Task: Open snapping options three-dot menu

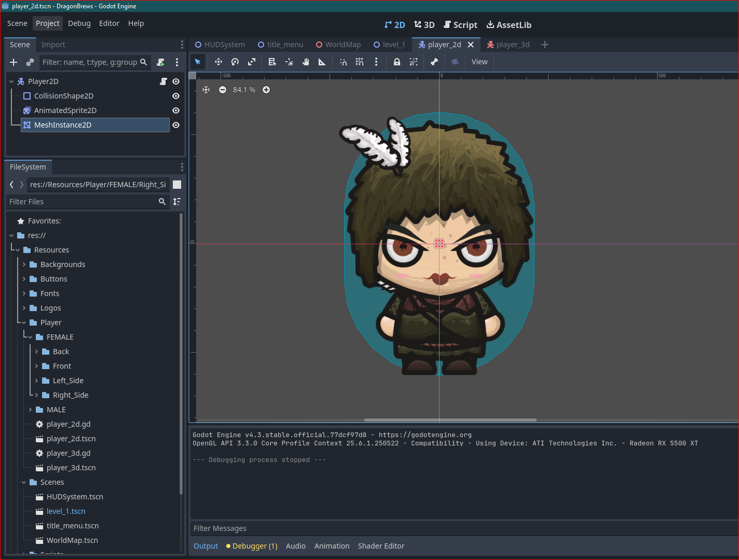Action: click(x=376, y=62)
